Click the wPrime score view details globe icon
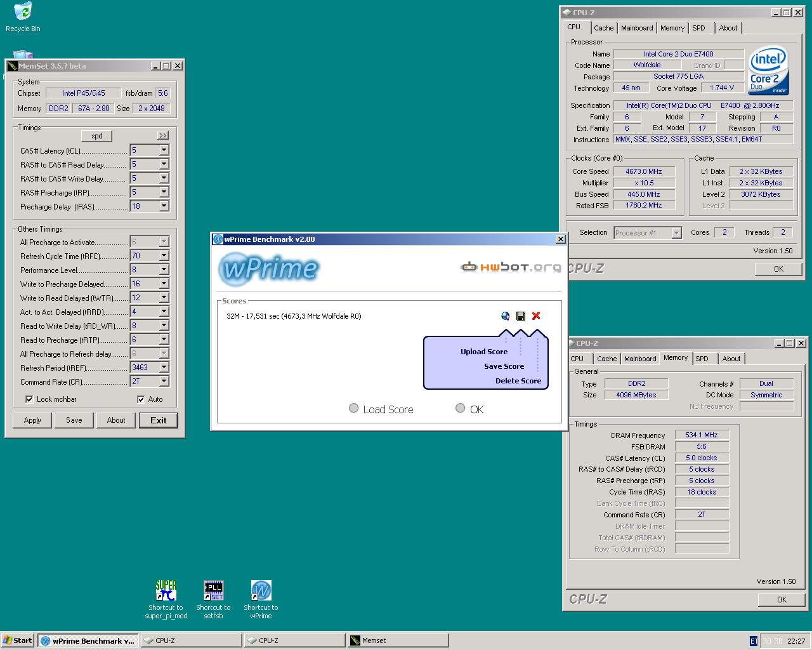The height and width of the screenshot is (650, 812). (506, 316)
